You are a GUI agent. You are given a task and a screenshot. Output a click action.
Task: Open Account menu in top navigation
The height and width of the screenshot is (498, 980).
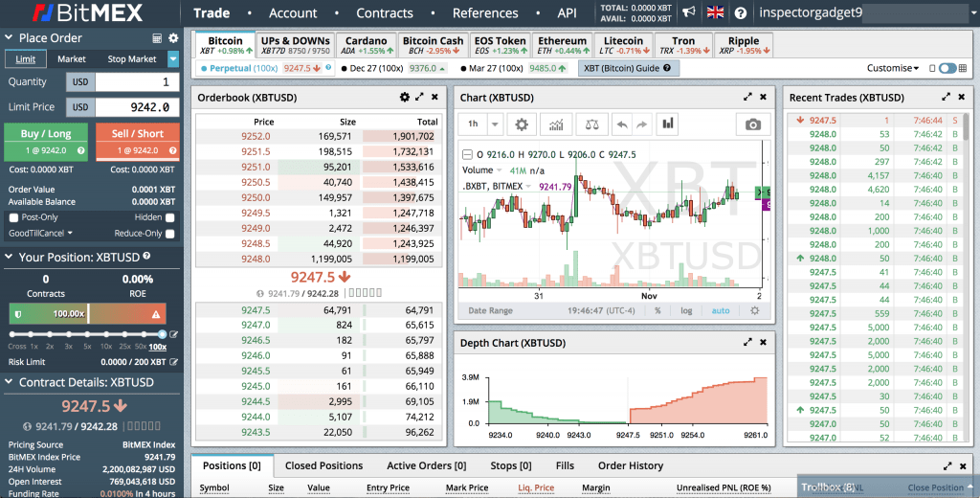(x=293, y=13)
